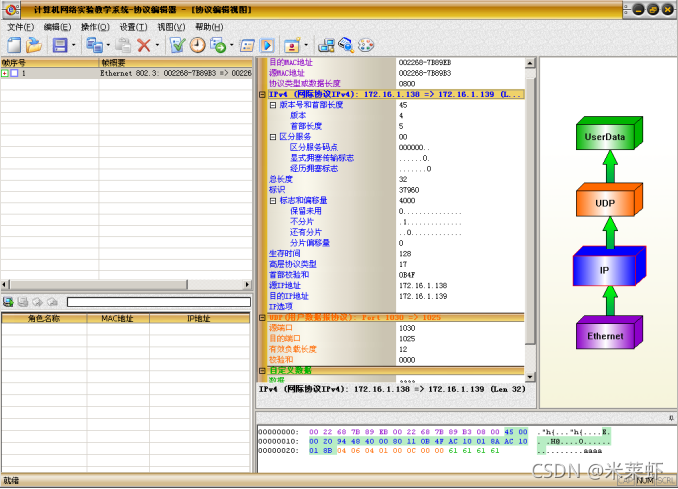The width and height of the screenshot is (678, 489).
Task: Click the color palette toolbar icon
Action: pyautogui.click(x=364, y=45)
